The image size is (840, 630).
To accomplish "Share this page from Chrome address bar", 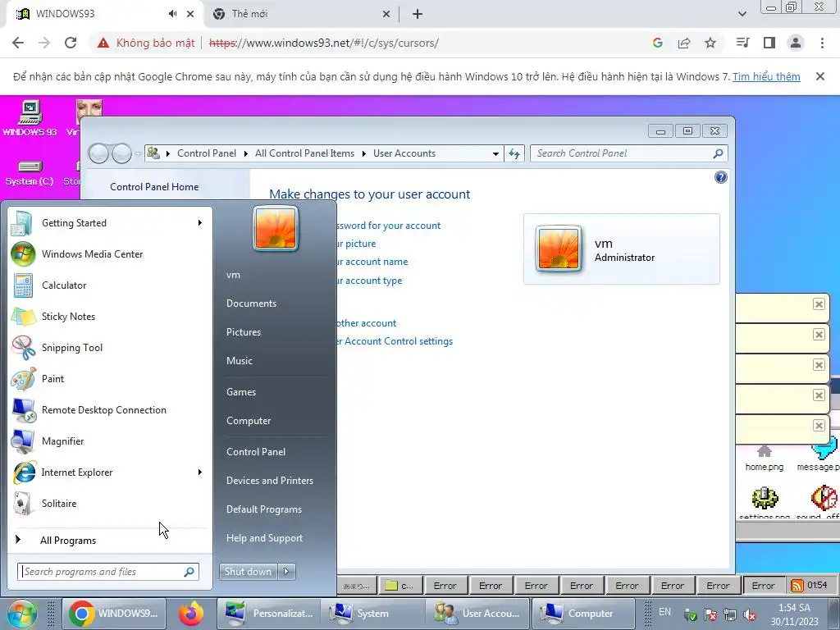I will (684, 43).
